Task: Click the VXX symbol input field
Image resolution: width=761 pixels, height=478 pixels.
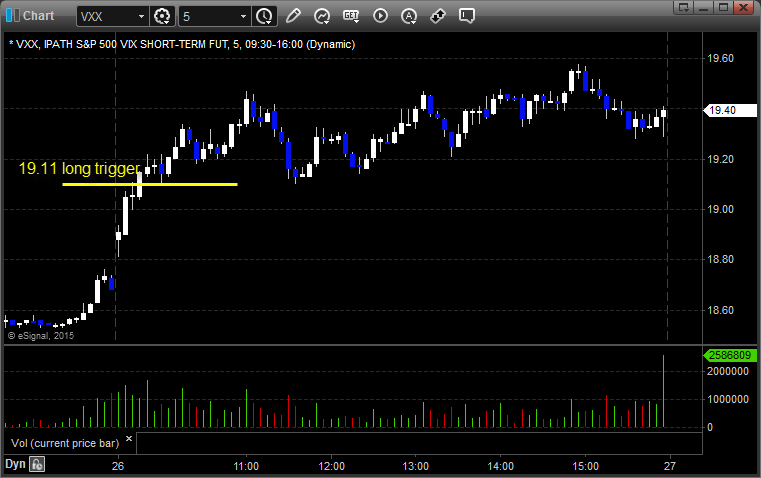Action: pos(107,16)
